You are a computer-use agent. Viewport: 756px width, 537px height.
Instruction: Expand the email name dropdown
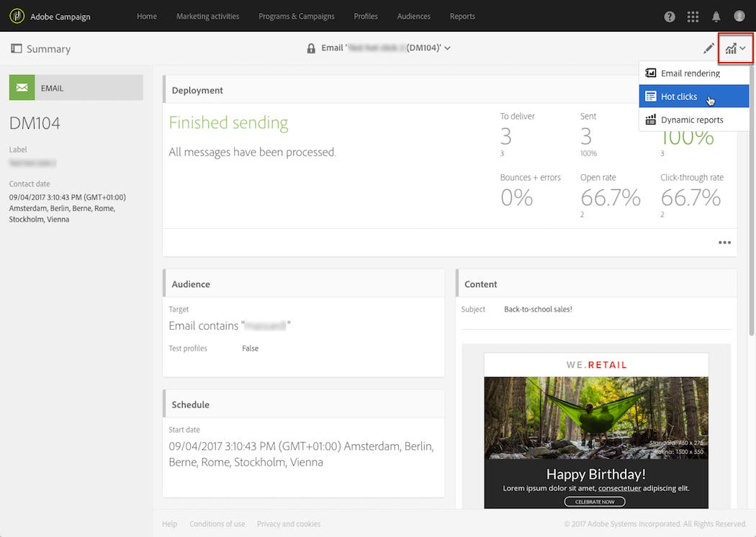(x=446, y=48)
